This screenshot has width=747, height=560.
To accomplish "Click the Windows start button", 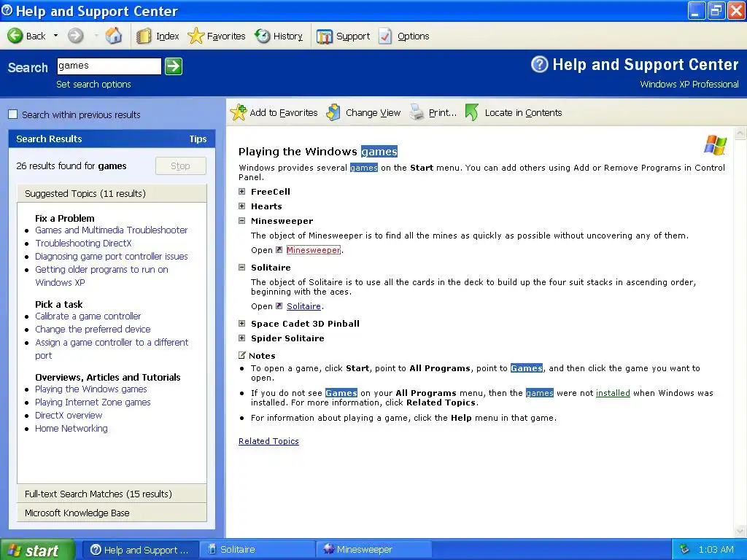I will pyautogui.click(x=36, y=550).
